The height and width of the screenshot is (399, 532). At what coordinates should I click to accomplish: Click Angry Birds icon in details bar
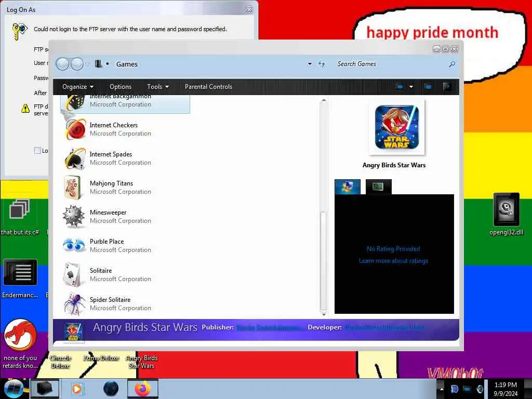click(x=73, y=332)
